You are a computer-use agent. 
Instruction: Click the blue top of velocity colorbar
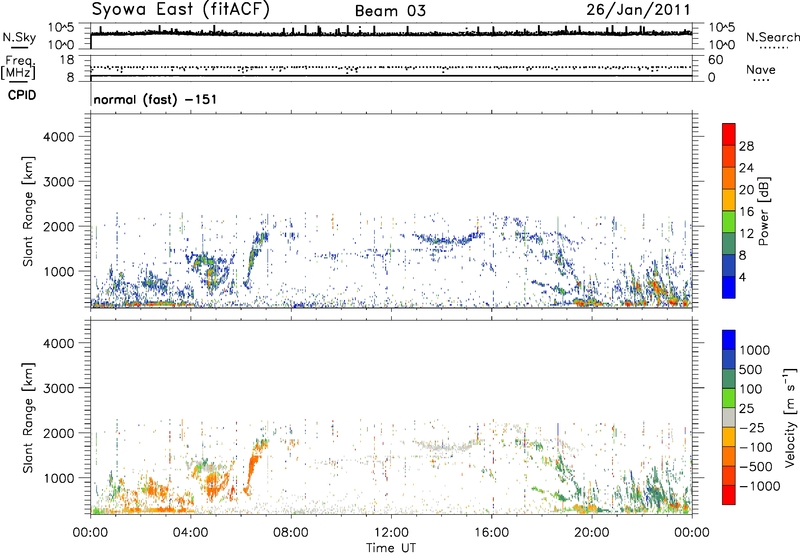pos(729,340)
